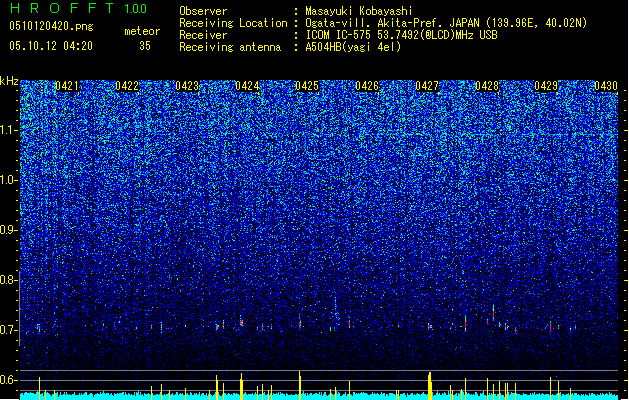Click the HROFFT title text
Screen dimensions: 629x400
(x=62, y=8)
